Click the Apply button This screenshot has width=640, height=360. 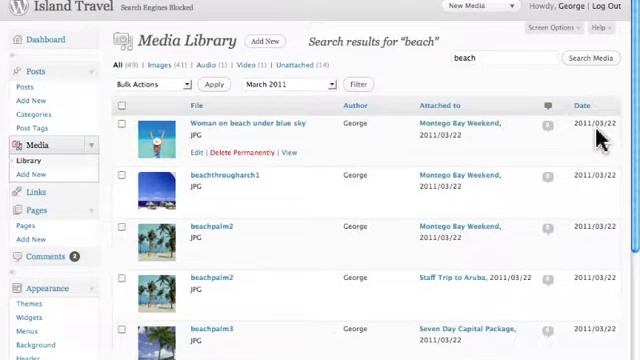(214, 84)
